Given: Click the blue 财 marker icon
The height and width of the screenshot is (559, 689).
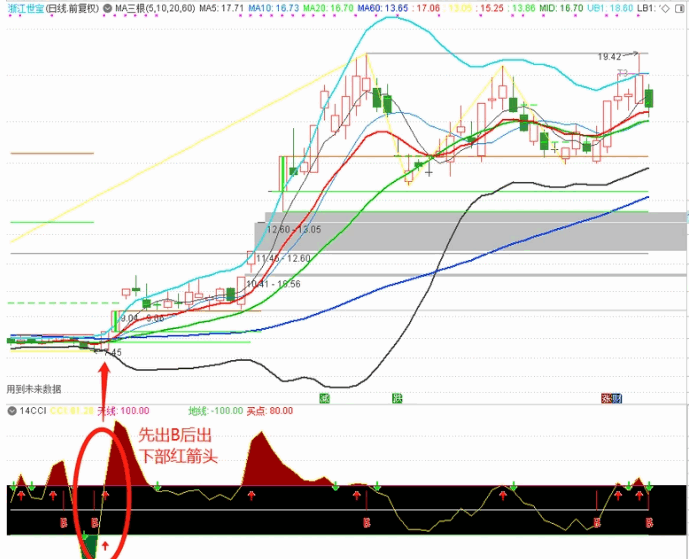Looking at the screenshot, I should [616, 399].
